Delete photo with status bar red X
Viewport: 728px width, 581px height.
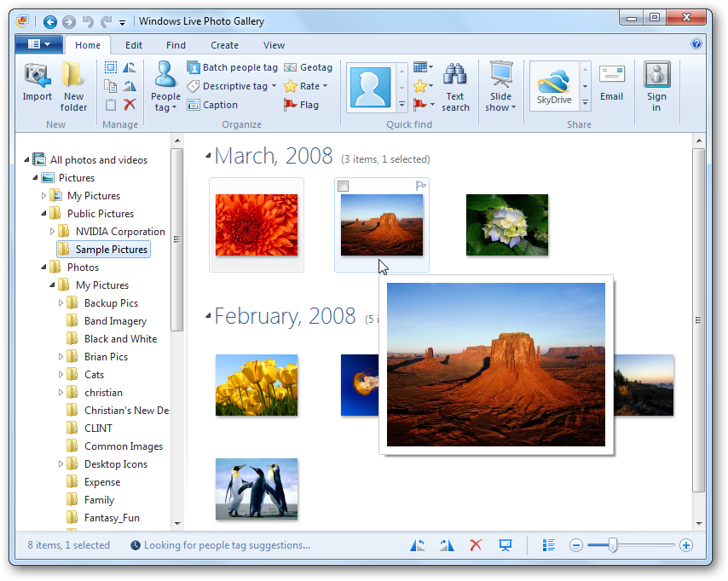[477, 545]
